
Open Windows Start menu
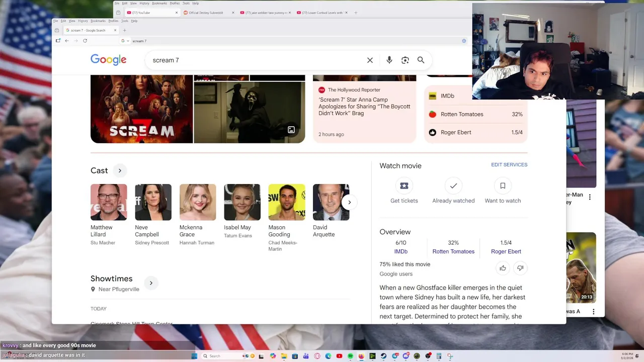(x=194, y=356)
